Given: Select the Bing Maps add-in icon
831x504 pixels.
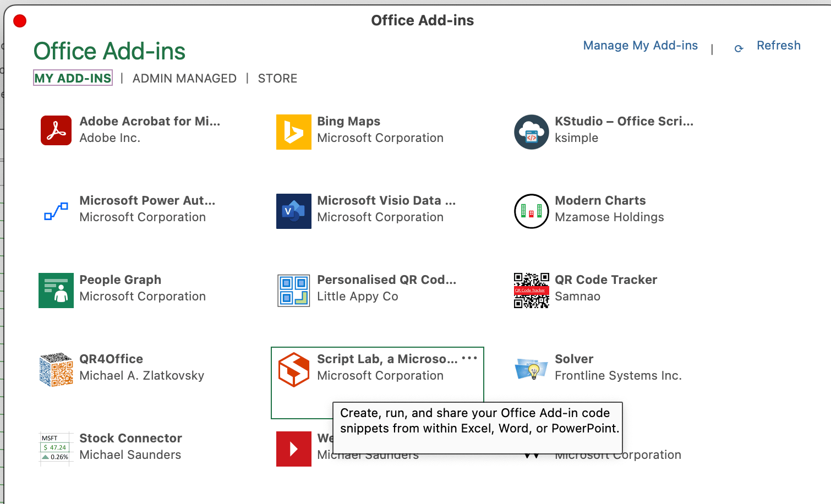Looking at the screenshot, I should (294, 132).
